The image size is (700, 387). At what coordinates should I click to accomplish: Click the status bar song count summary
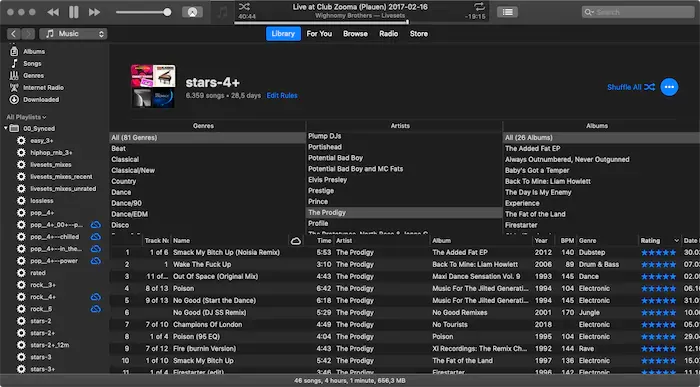pyautogui.click(x=350, y=381)
